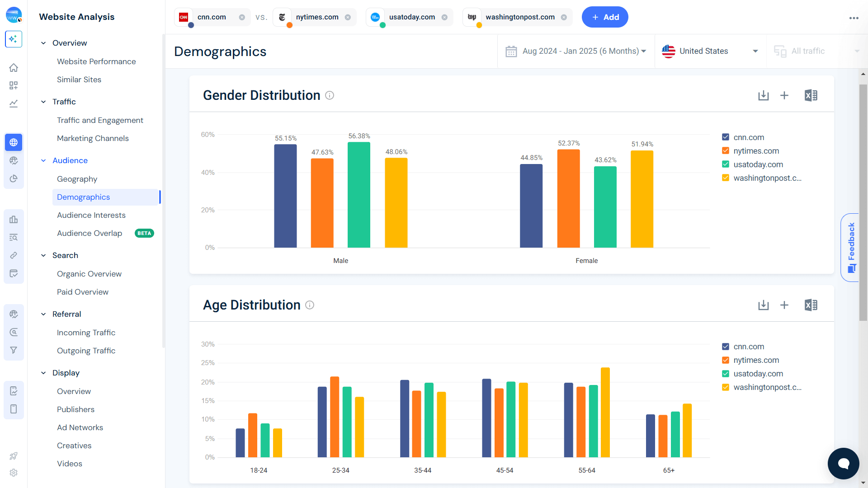Export Age Distribution data to Excel
The width and height of the screenshot is (868, 488).
pyautogui.click(x=811, y=305)
